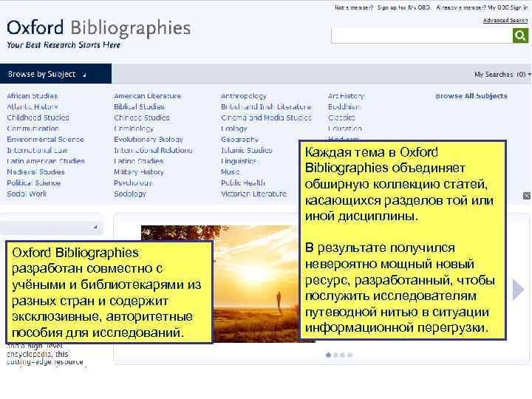This screenshot has width=532, height=399.
Task: Open Latino Studies subject
Action: 138,161
